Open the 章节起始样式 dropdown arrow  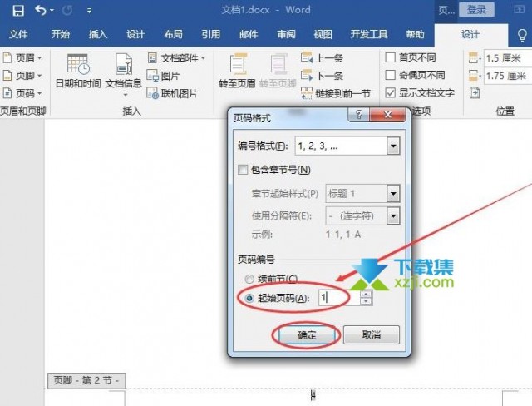point(393,194)
